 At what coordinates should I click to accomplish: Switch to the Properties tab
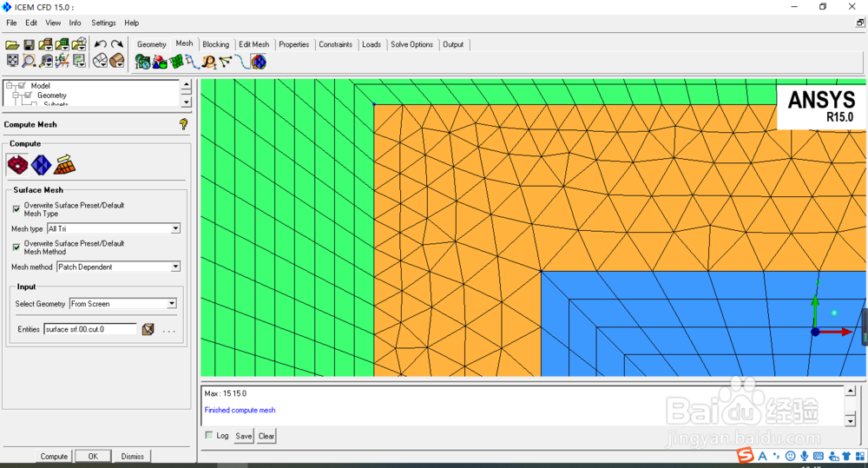294,44
